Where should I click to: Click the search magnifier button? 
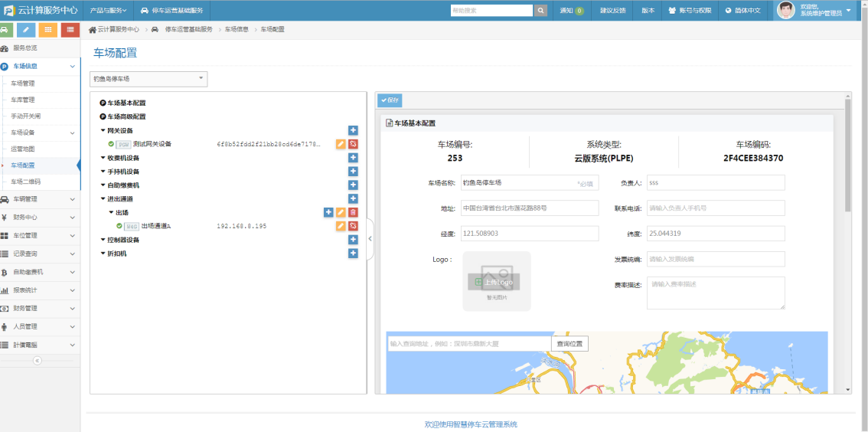(x=541, y=11)
